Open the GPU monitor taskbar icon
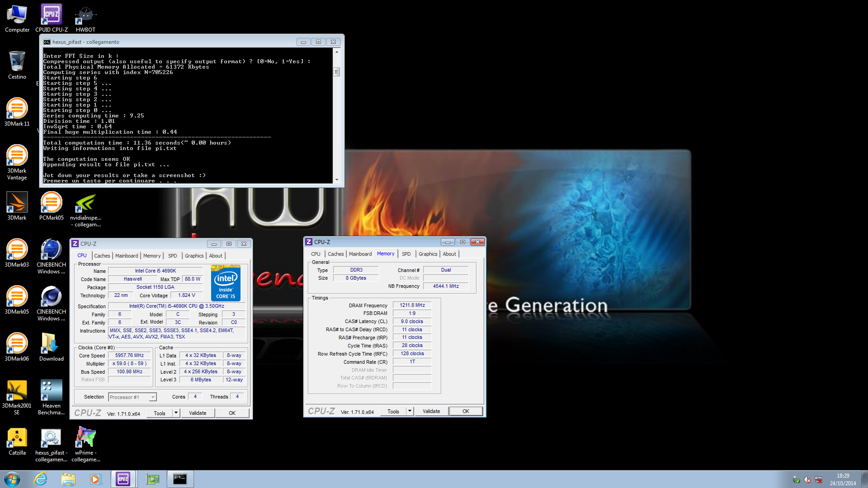This screenshot has width=868, height=488. tap(153, 479)
